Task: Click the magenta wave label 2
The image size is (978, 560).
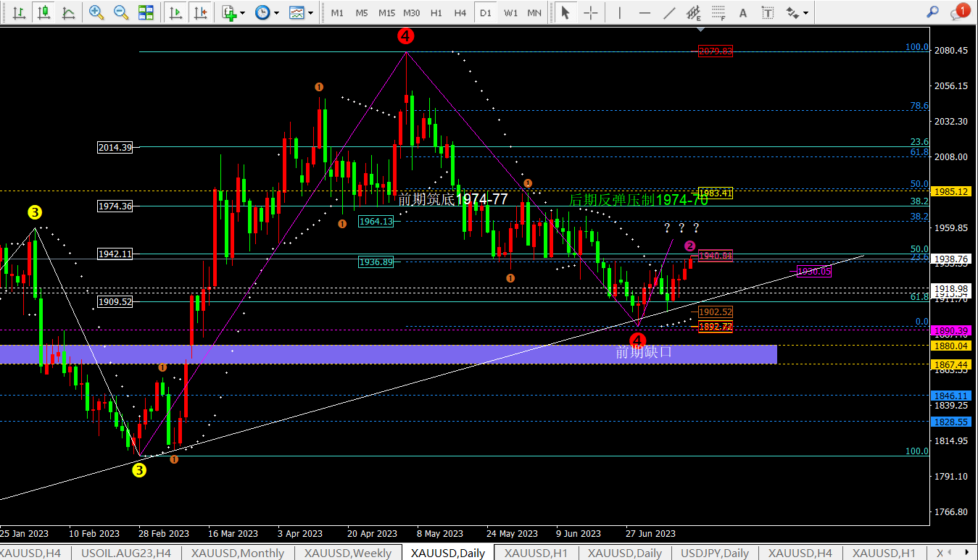Action: (690, 246)
